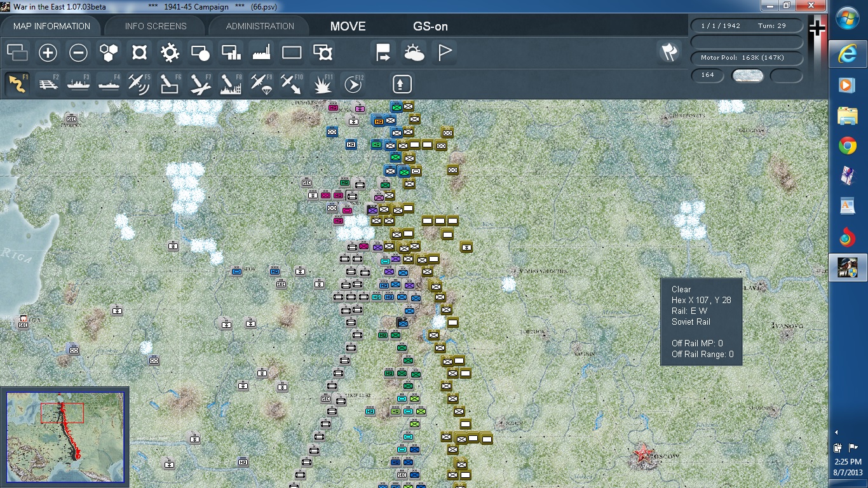Toggle the rectangle with circle icon

point(200,52)
